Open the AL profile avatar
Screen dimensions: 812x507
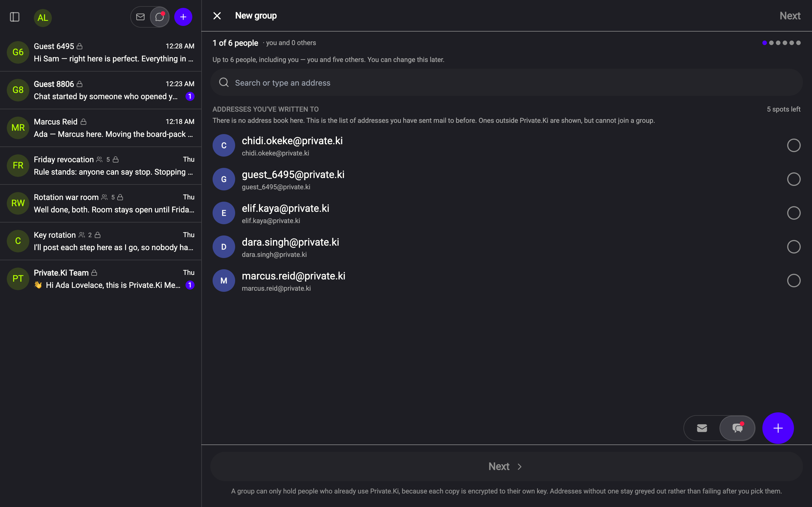pos(43,17)
